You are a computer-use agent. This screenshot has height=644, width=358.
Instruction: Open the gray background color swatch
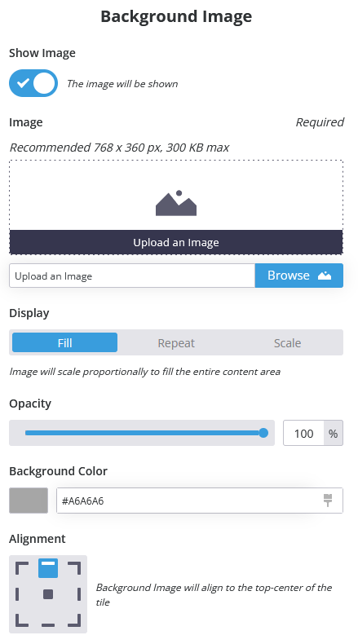point(29,501)
